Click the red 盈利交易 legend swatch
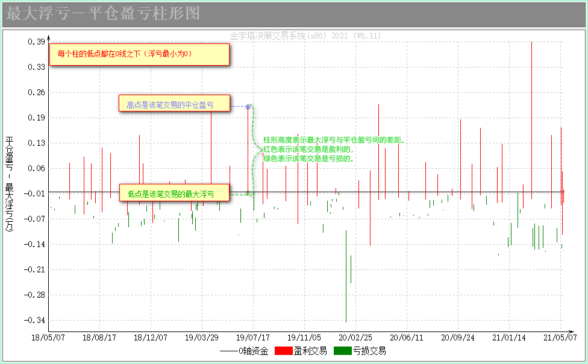The height and width of the screenshot is (364, 588). tap(283, 351)
